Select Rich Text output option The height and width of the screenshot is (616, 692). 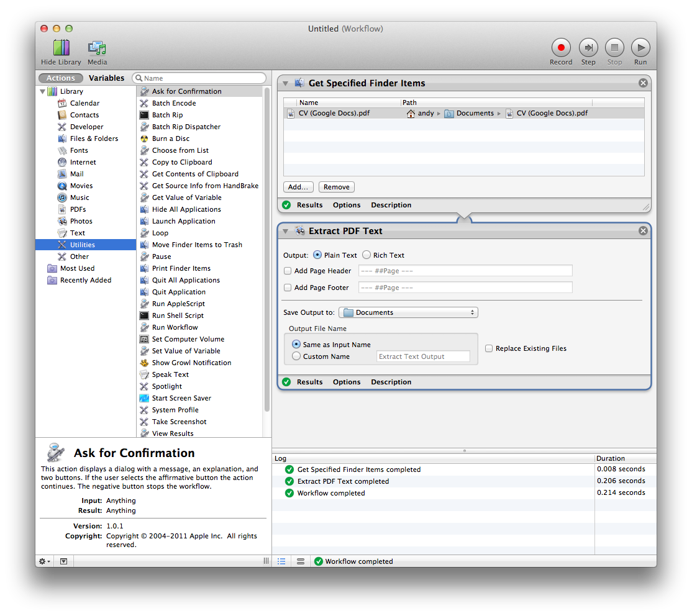coord(366,255)
